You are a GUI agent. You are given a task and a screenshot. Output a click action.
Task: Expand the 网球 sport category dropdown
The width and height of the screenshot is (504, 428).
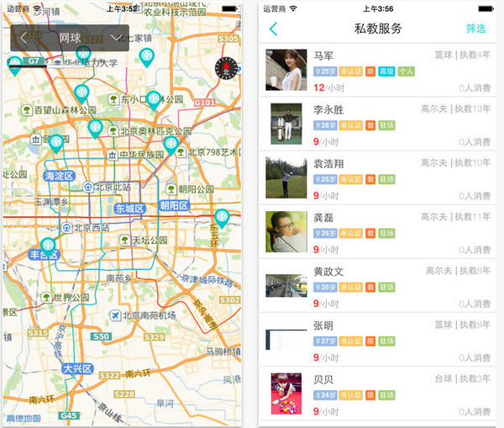click(x=116, y=38)
